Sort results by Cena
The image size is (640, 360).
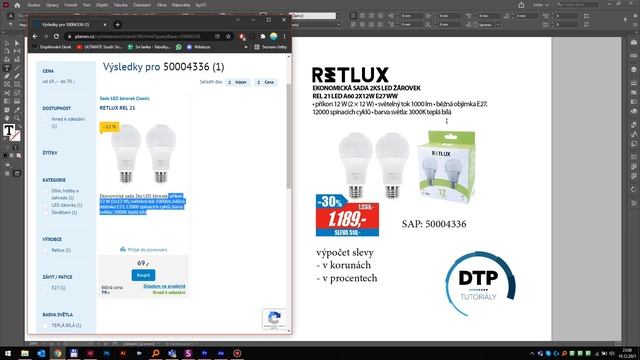266,82
